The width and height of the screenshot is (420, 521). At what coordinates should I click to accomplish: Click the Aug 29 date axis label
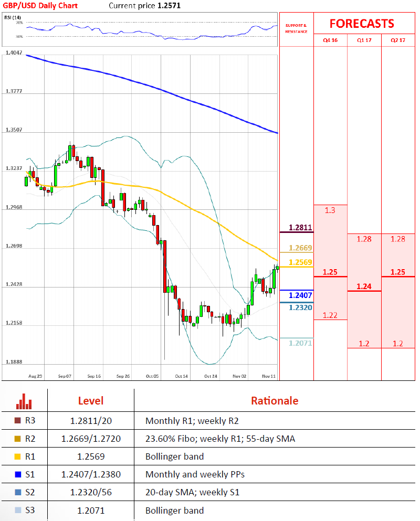35,376
